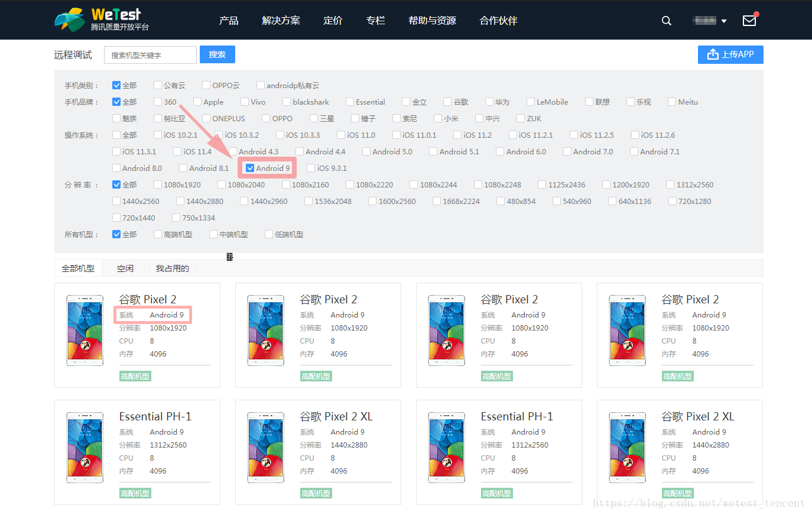
Task: Click the first Pixel 2 XL phone thumbnail
Action: coord(266,448)
